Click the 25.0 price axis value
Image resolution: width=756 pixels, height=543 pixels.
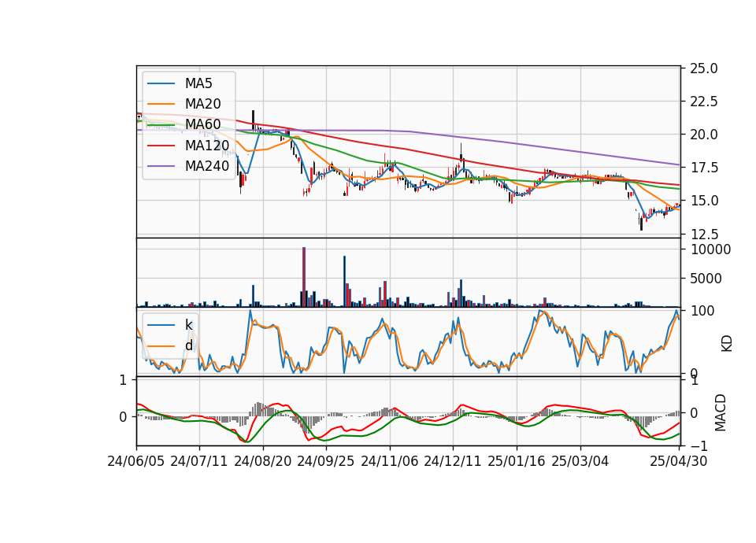(x=704, y=69)
